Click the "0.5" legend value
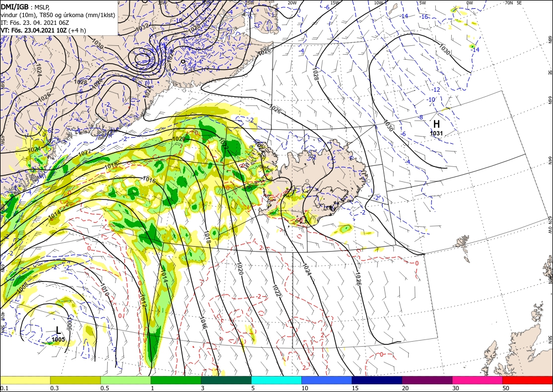This screenshot has width=553, height=392. coord(105,388)
